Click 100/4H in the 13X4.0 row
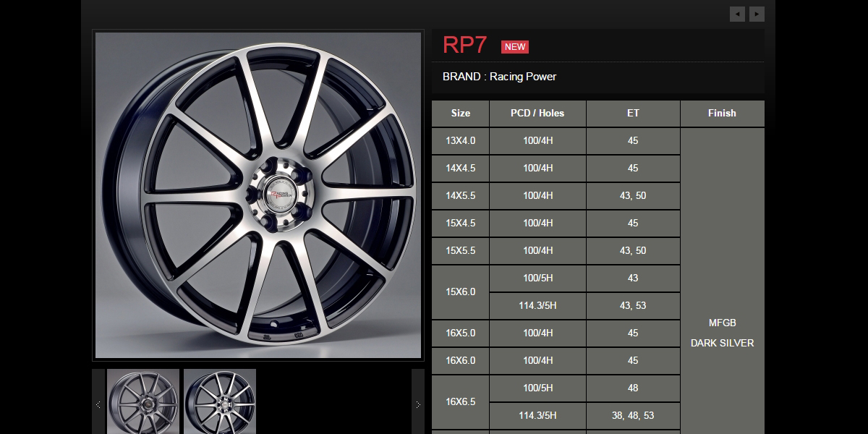This screenshot has height=434, width=868. point(537,141)
